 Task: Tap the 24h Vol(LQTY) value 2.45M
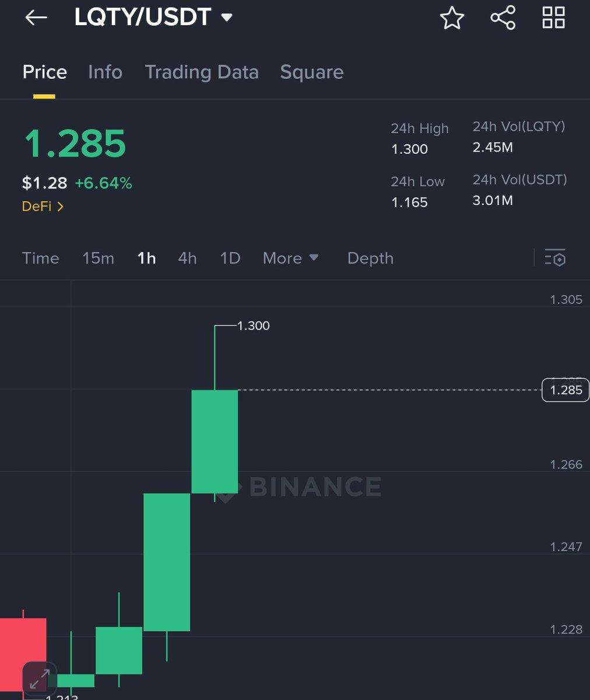click(x=493, y=147)
